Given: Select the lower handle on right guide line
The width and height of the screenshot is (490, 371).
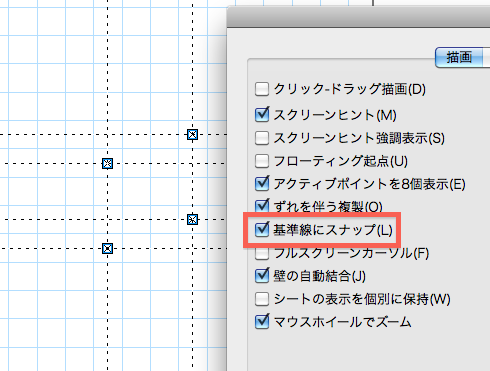Looking at the screenshot, I should coord(192,220).
